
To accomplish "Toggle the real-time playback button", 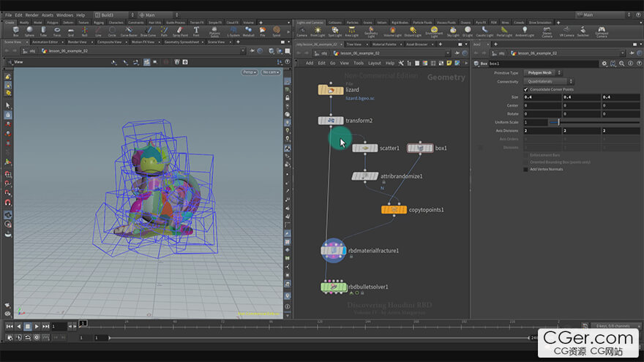I will 37,337.
